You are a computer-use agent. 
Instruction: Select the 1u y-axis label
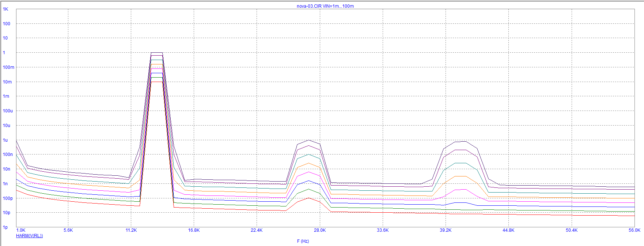click(x=5, y=140)
